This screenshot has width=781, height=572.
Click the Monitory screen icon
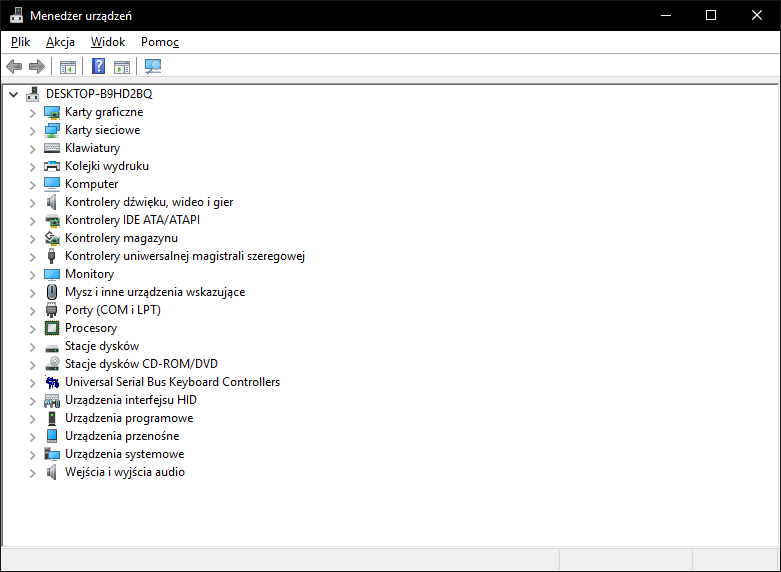(x=52, y=274)
